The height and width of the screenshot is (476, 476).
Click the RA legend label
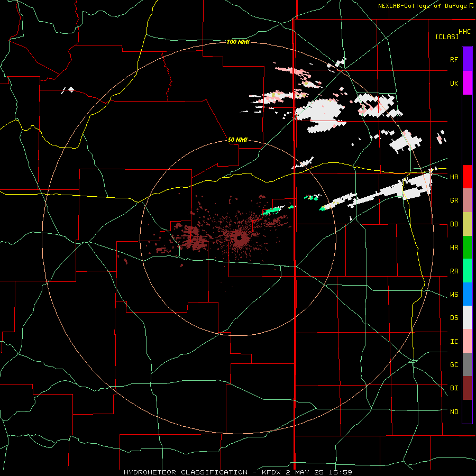454,271
